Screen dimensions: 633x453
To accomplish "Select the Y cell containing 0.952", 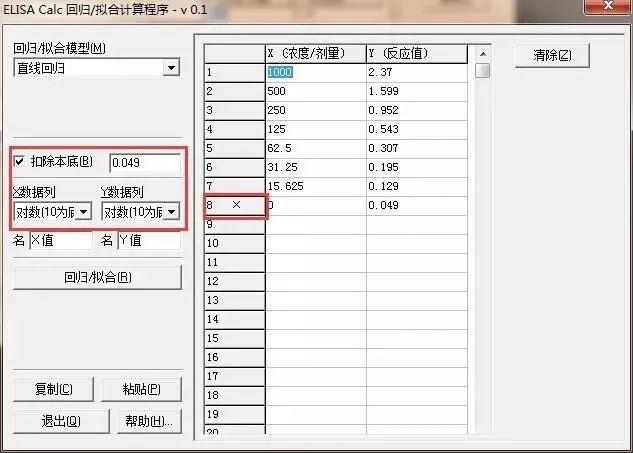I will point(417,111).
